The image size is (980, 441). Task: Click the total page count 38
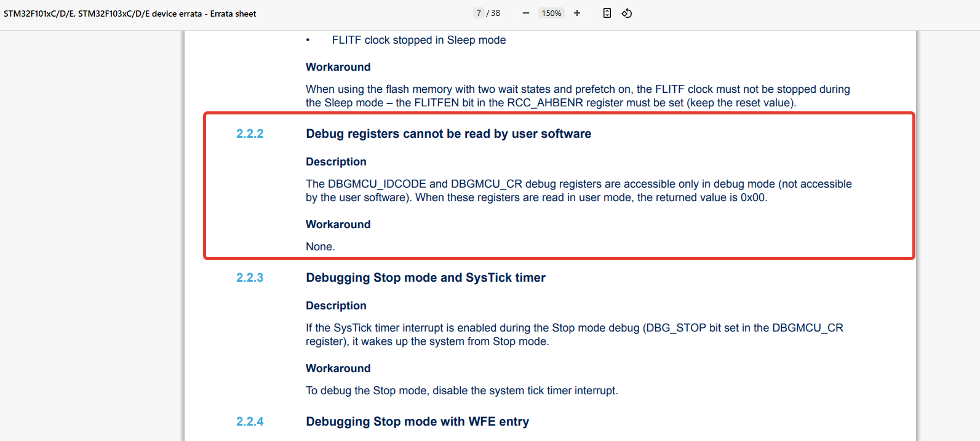(495, 13)
